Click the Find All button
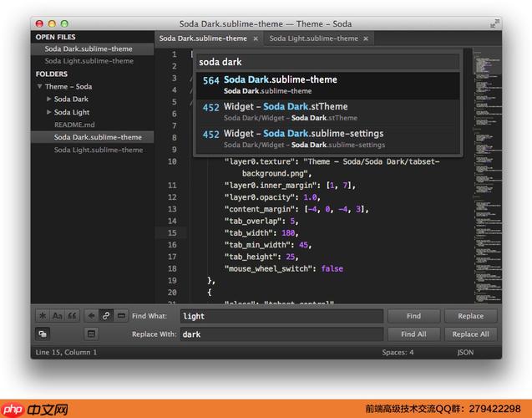Image resolution: width=532 pixels, height=418 pixels. coord(413,334)
